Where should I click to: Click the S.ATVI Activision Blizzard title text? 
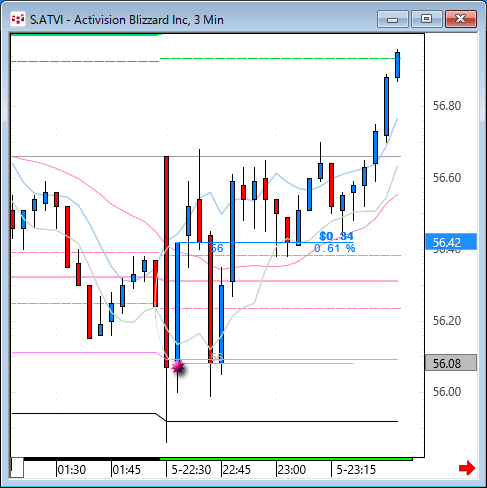click(127, 20)
